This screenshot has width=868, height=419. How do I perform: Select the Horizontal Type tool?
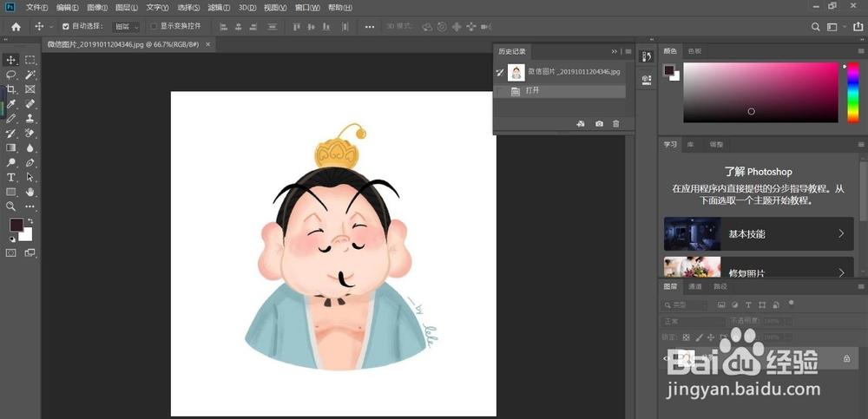(x=11, y=177)
